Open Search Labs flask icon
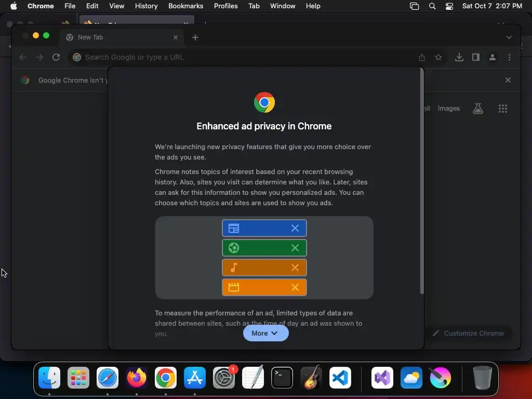The image size is (532, 399). (478, 109)
